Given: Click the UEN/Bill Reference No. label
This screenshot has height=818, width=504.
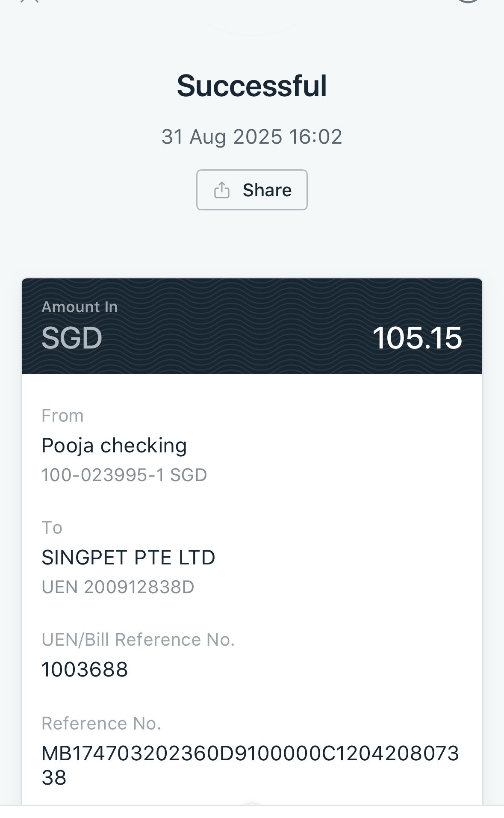Looking at the screenshot, I should click(138, 640).
